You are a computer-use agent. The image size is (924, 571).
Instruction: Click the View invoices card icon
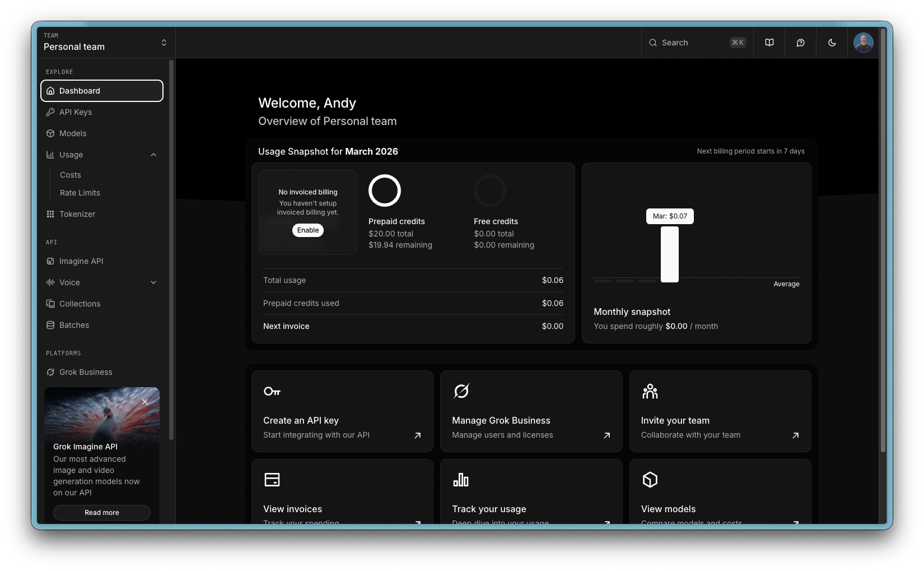pyautogui.click(x=272, y=480)
